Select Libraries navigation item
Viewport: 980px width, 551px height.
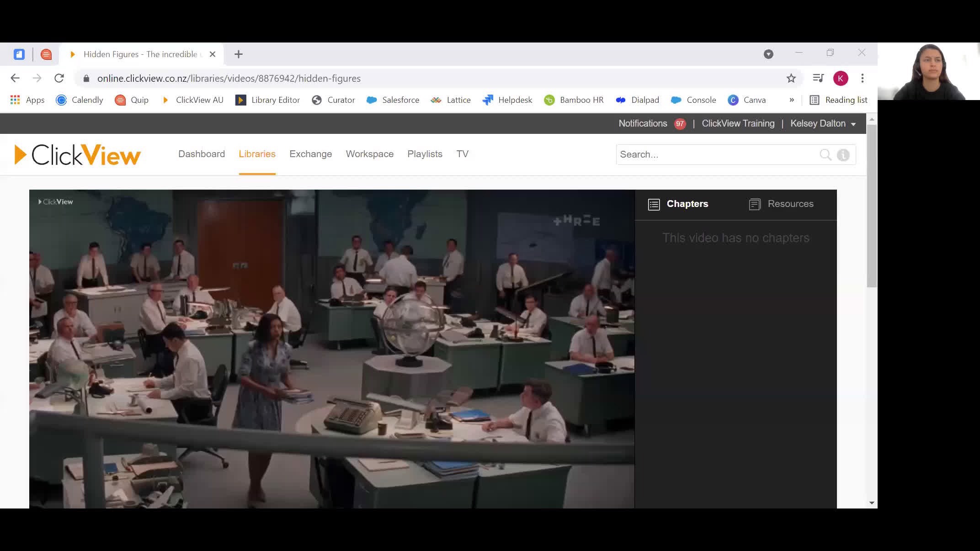click(x=257, y=154)
